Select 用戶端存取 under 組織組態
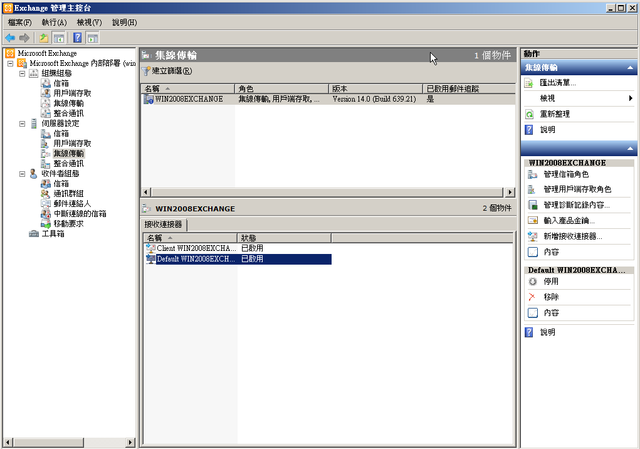The image size is (640, 449). 72,93
